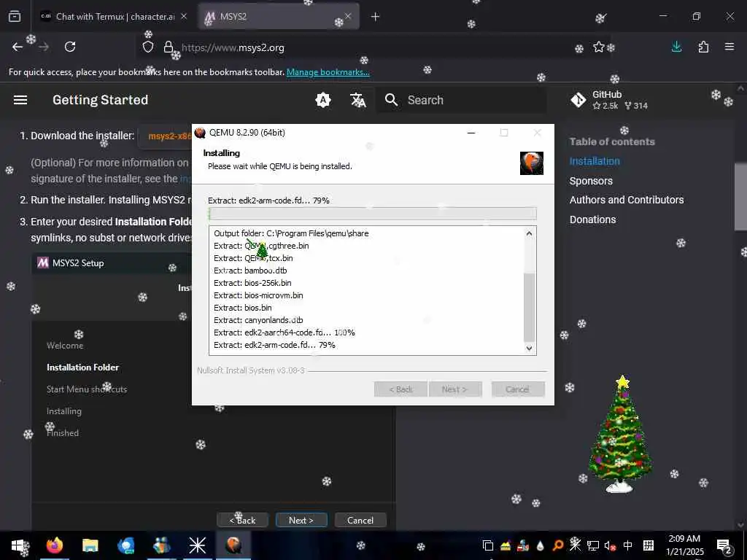Open the orange magnifier tray icon
This screenshot has height=560, width=747.
pyautogui.click(x=558, y=545)
